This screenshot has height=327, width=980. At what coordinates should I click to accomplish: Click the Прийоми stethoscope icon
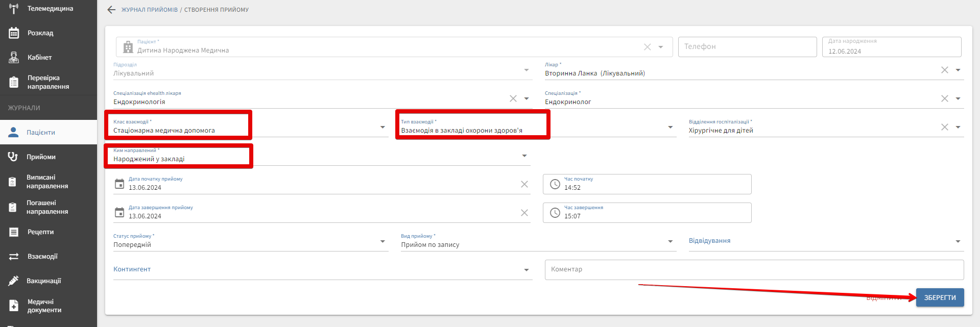[x=13, y=157]
